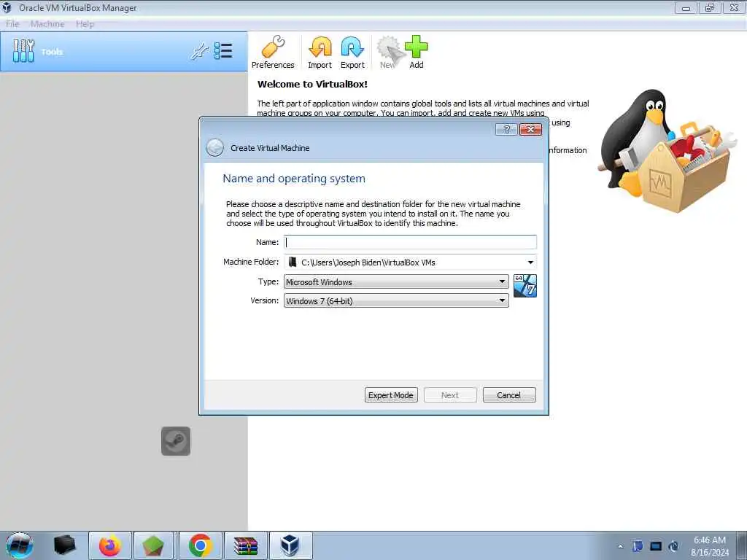
Task: Click the Import appliance icon
Action: pyautogui.click(x=320, y=52)
